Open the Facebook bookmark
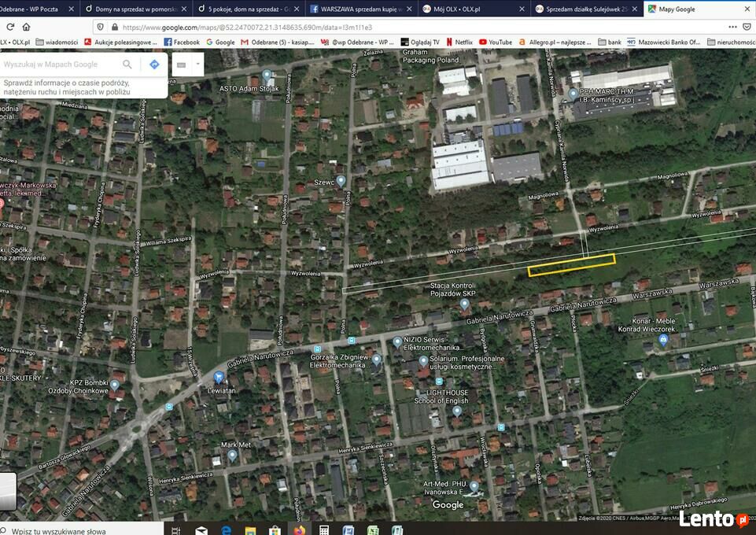 point(182,42)
